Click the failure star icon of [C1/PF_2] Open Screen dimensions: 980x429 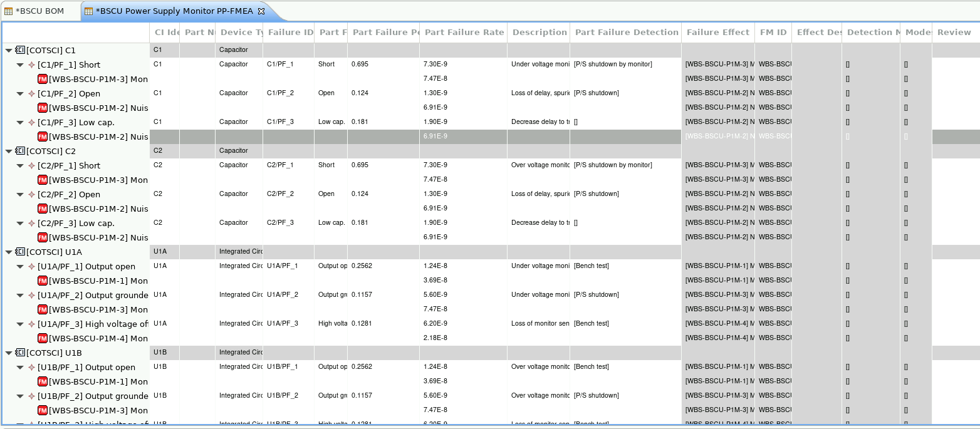click(31, 93)
